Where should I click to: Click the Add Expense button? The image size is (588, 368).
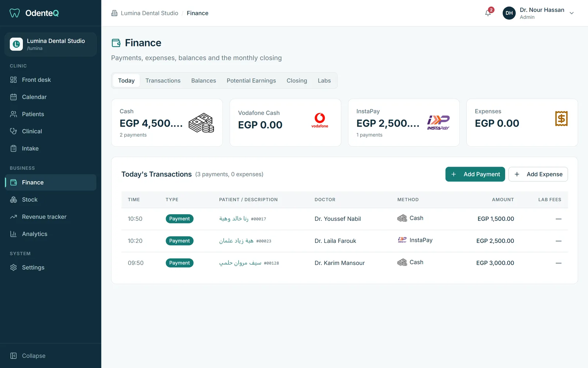[538, 174]
